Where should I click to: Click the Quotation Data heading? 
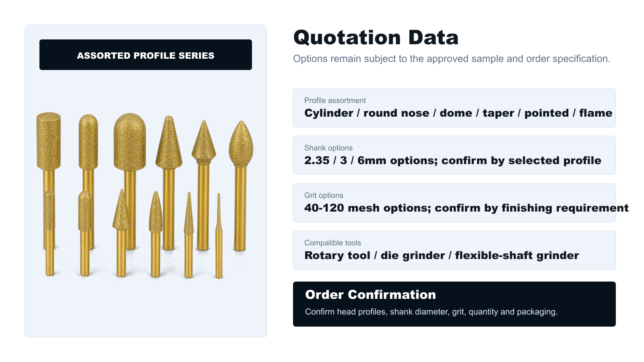tap(376, 37)
